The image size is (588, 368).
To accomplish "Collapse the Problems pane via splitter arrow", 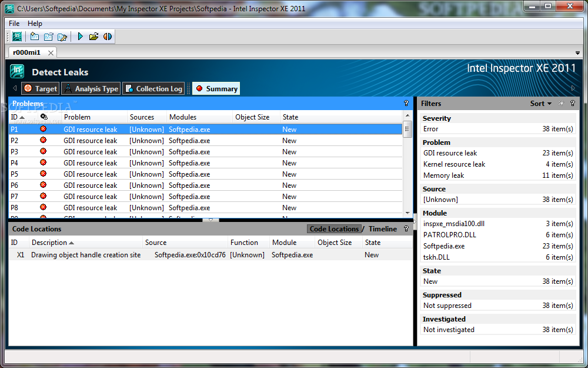I will click(x=211, y=220).
